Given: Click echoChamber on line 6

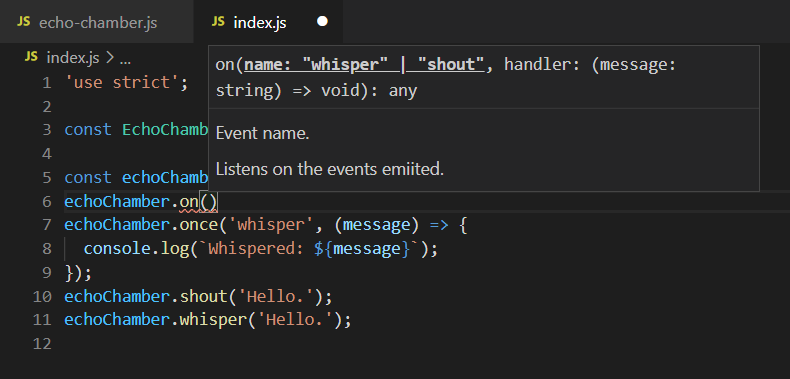Looking at the screenshot, I should click(117, 202).
